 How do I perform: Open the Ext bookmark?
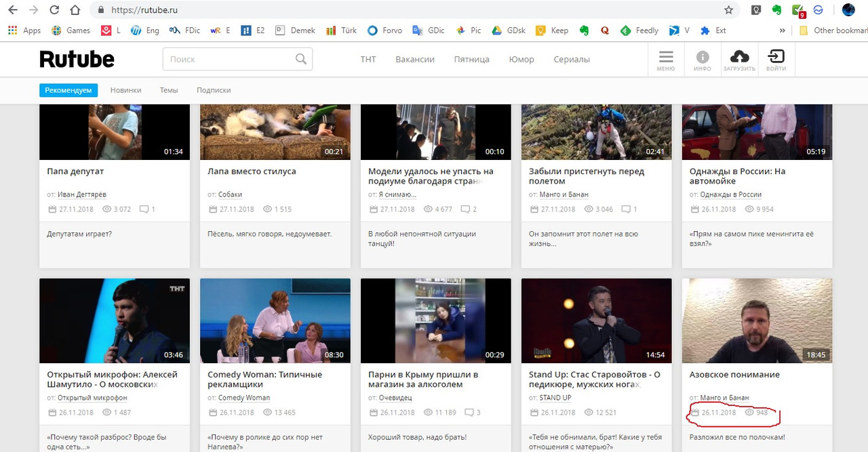pos(713,30)
